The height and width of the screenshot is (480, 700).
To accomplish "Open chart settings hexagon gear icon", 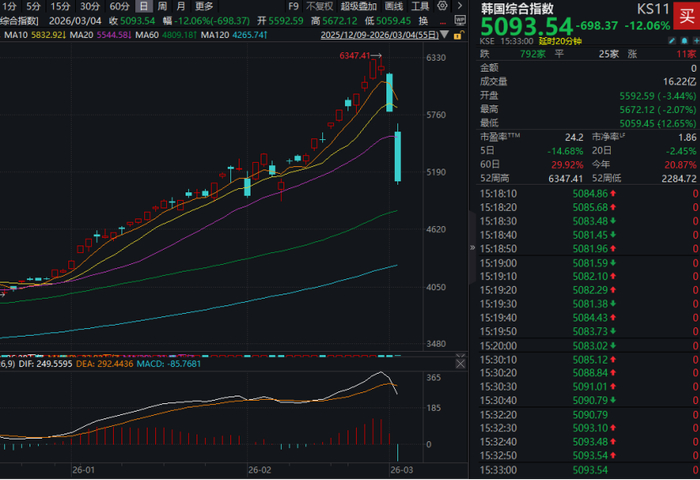I will click(442, 6).
